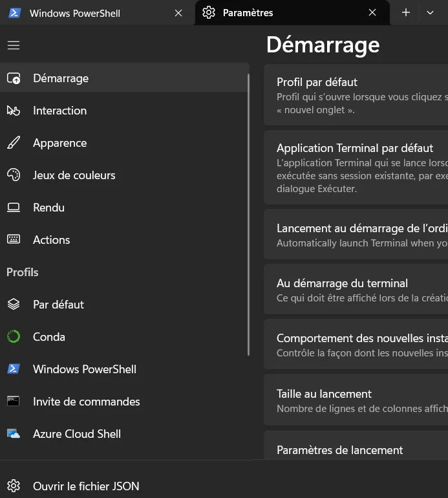Screen dimensions: 448x498
Task: Expand the Profil par défaut setting card
Action: tap(356, 95)
